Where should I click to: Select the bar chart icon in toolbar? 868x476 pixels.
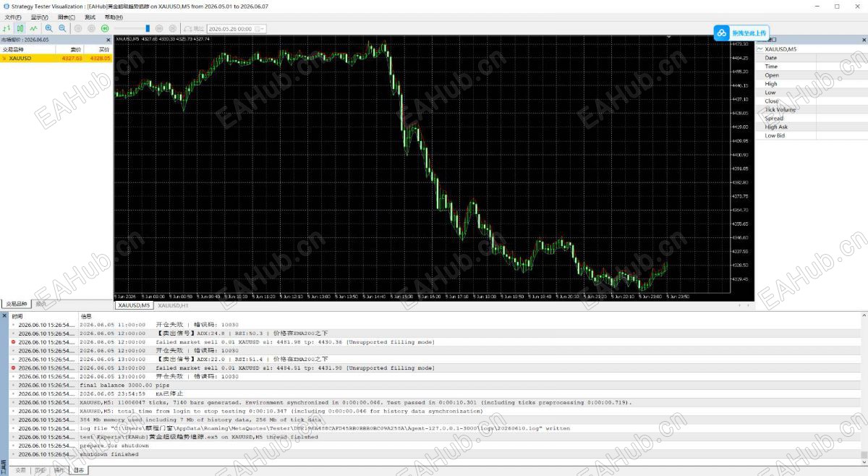7,28
